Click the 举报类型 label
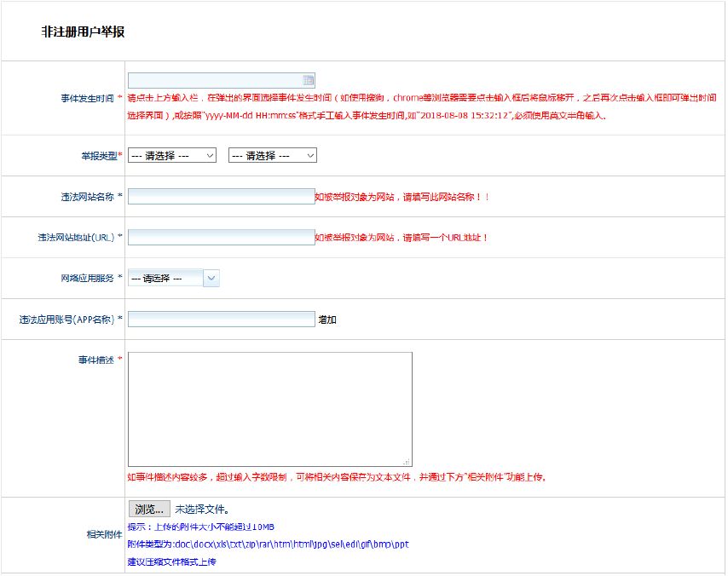Screen dimensions: 728x576 click(99, 156)
